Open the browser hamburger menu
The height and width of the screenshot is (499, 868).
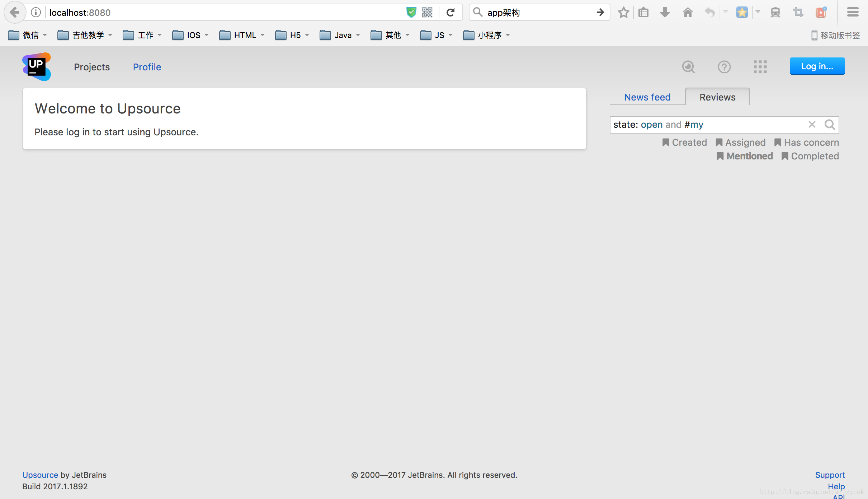point(853,13)
